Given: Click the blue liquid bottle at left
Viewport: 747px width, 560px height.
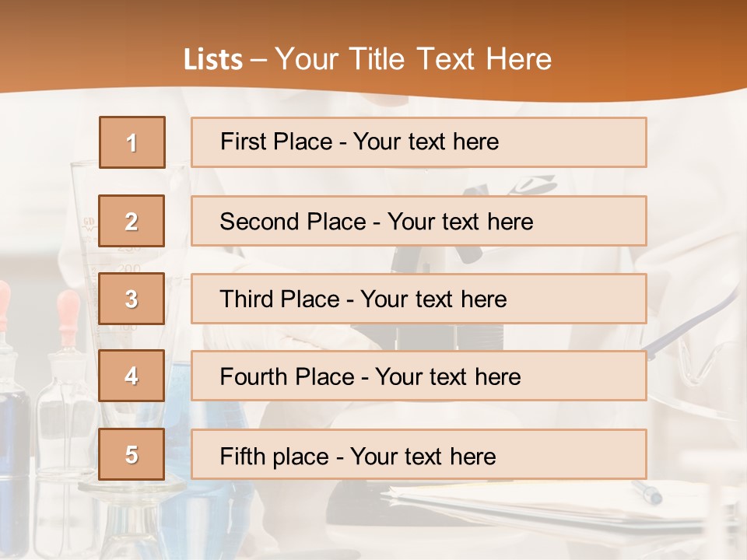Looking at the screenshot, I should tap(14, 424).
